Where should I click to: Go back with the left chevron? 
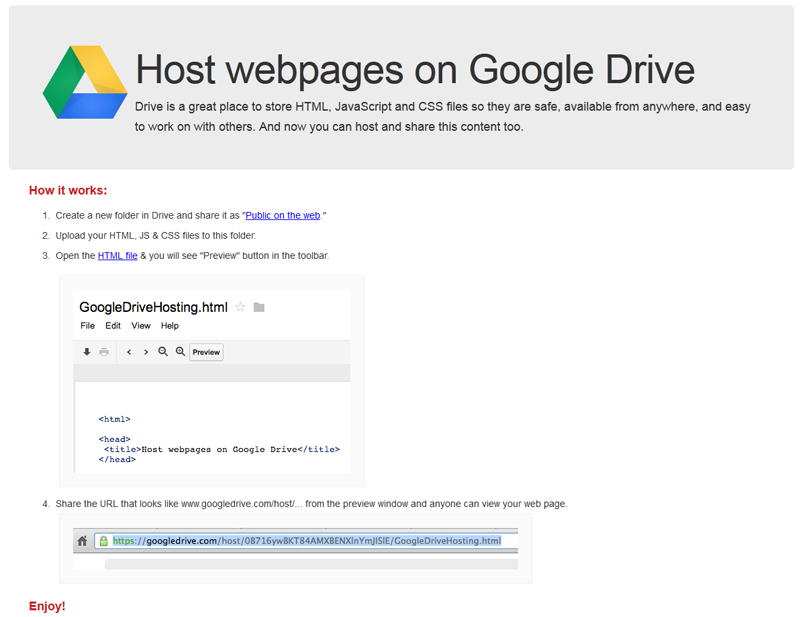129,352
